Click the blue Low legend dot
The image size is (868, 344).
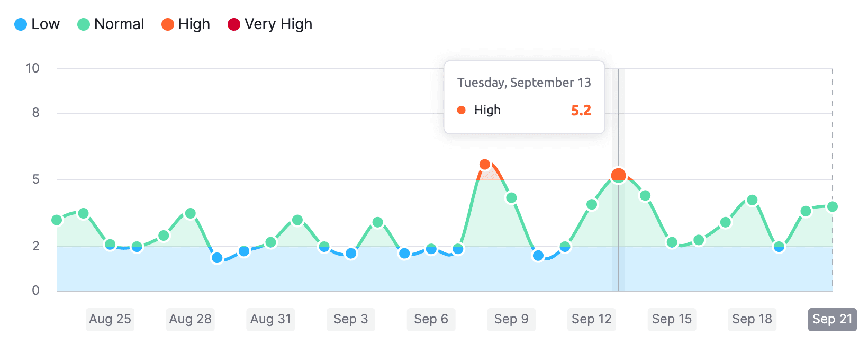click(x=21, y=24)
